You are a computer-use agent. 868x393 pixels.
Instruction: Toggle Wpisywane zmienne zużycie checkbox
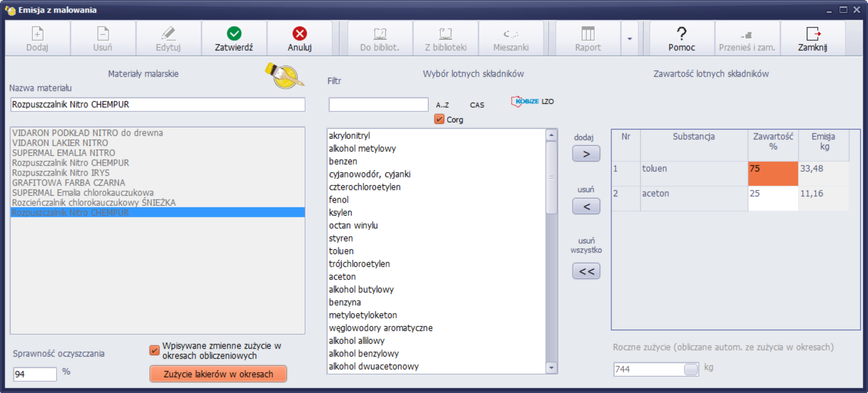pyautogui.click(x=154, y=350)
